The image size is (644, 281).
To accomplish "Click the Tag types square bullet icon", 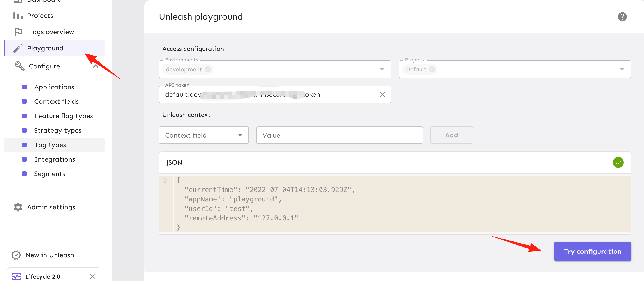I will 24,145.
